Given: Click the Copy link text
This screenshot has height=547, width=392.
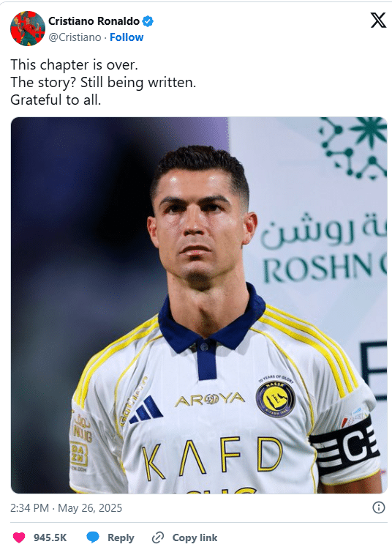Looking at the screenshot, I should pos(195,537).
